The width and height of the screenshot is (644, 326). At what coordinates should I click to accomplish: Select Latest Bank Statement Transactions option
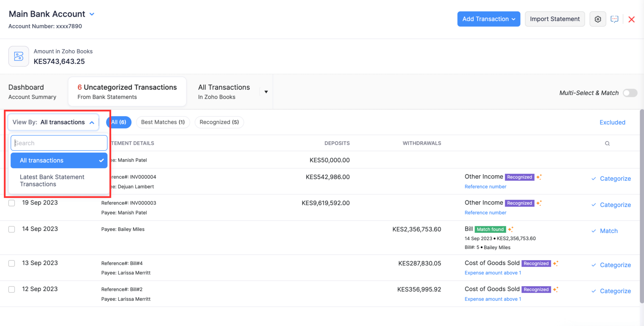pyautogui.click(x=52, y=180)
